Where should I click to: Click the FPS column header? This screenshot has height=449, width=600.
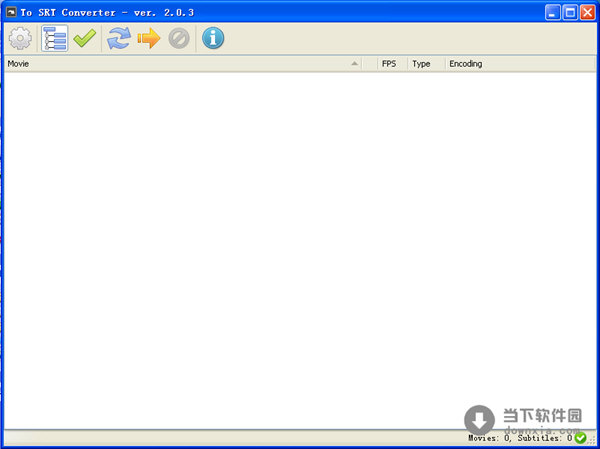pyautogui.click(x=392, y=64)
